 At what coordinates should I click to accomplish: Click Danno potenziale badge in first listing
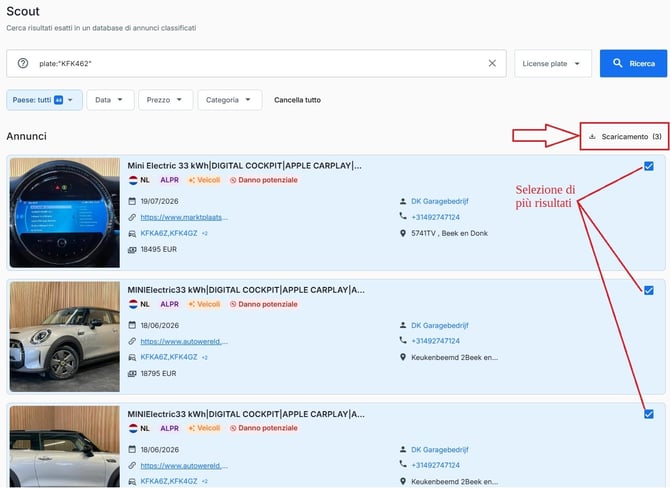[264, 180]
